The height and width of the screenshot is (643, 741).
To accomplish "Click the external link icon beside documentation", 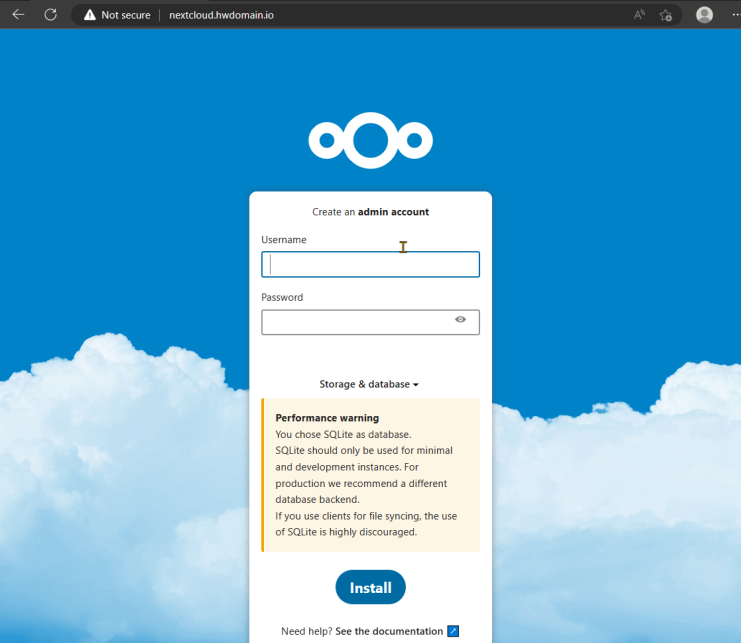I will click(x=453, y=631).
